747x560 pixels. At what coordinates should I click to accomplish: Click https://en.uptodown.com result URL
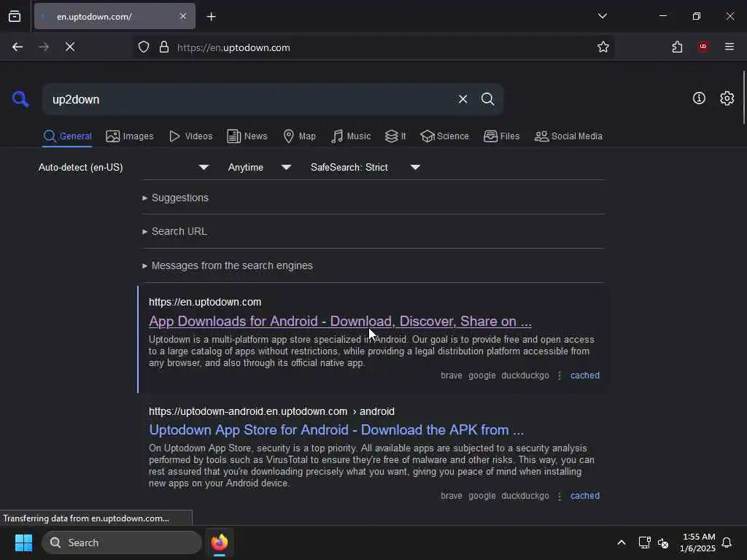pos(205,302)
